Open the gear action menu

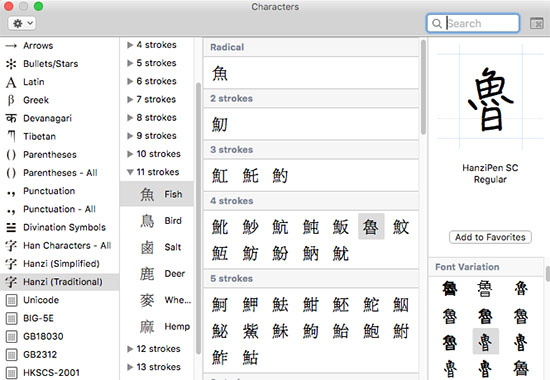[x=22, y=24]
